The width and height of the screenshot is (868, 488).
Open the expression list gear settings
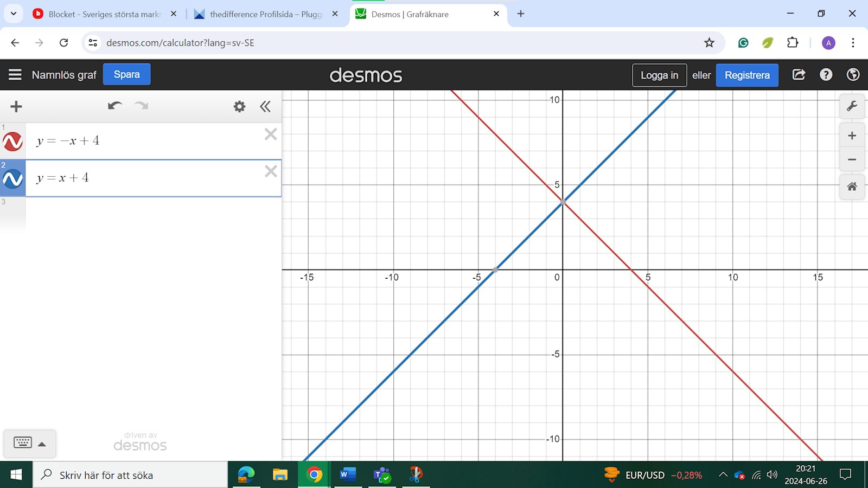tap(239, 106)
